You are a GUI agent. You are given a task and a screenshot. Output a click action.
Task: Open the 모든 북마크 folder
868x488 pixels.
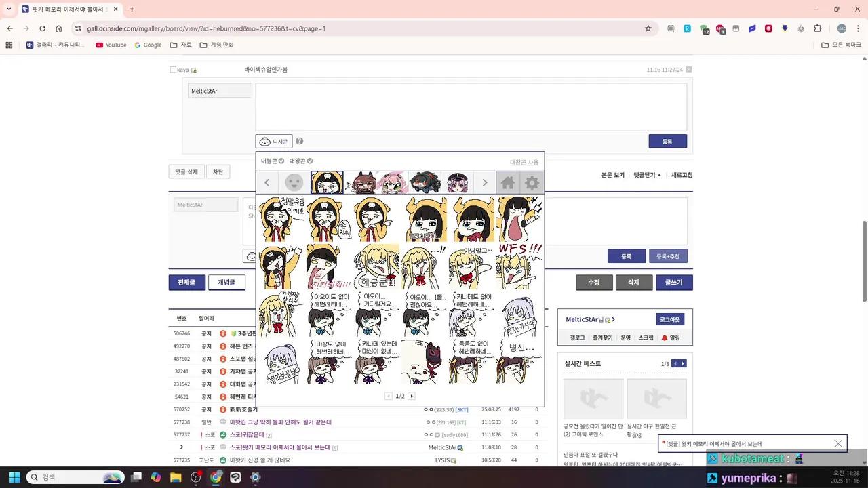click(841, 45)
